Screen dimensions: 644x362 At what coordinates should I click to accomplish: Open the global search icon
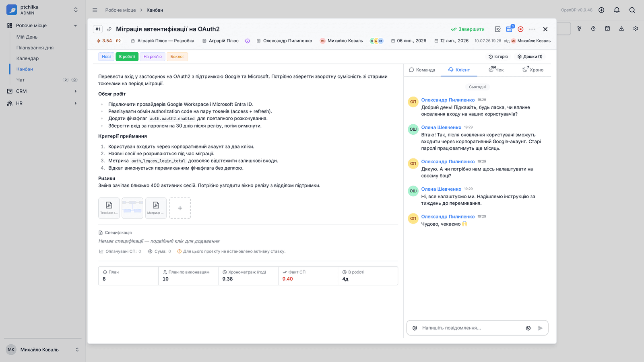(632, 10)
